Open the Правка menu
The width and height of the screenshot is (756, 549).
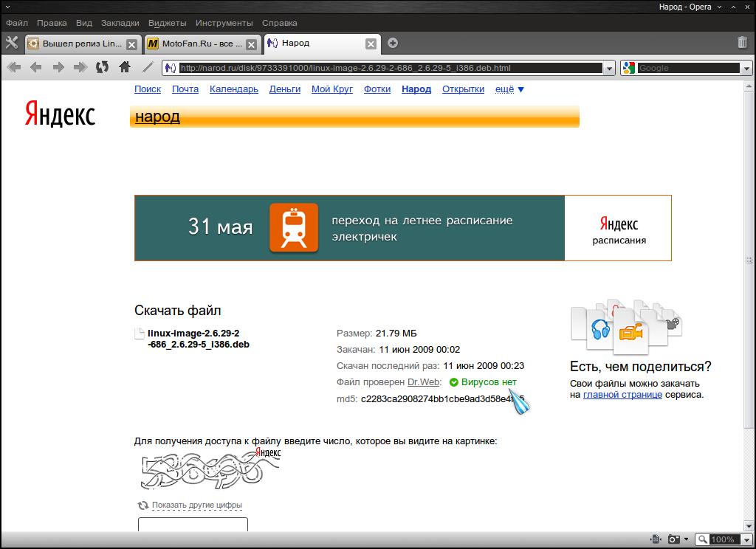(x=52, y=23)
